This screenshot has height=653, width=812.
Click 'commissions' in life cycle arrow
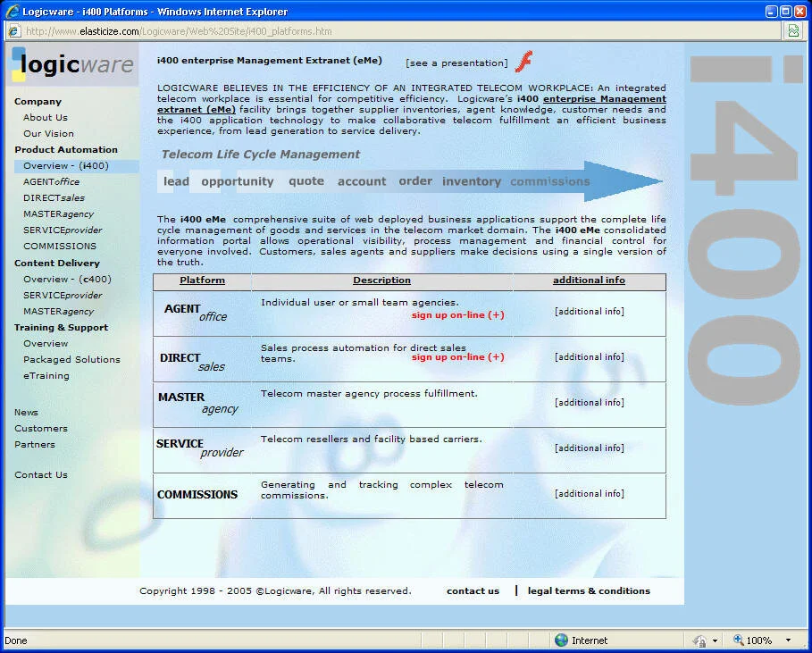point(550,181)
